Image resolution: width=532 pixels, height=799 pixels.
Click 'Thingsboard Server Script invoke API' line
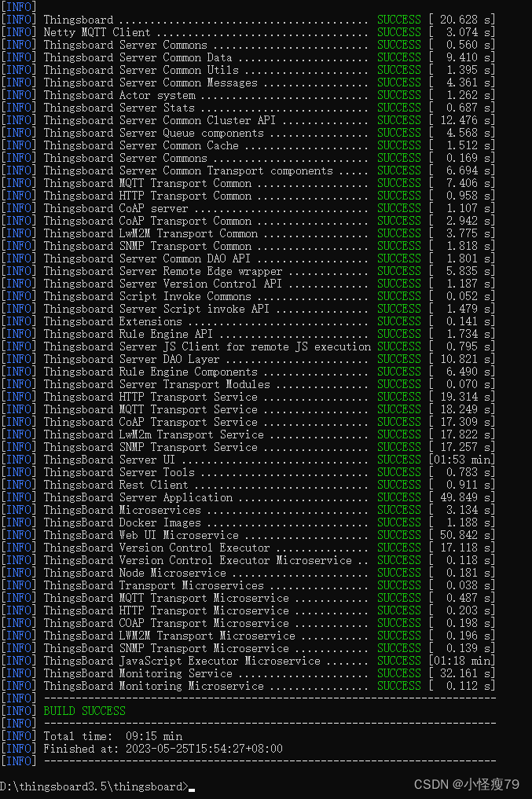(248, 309)
